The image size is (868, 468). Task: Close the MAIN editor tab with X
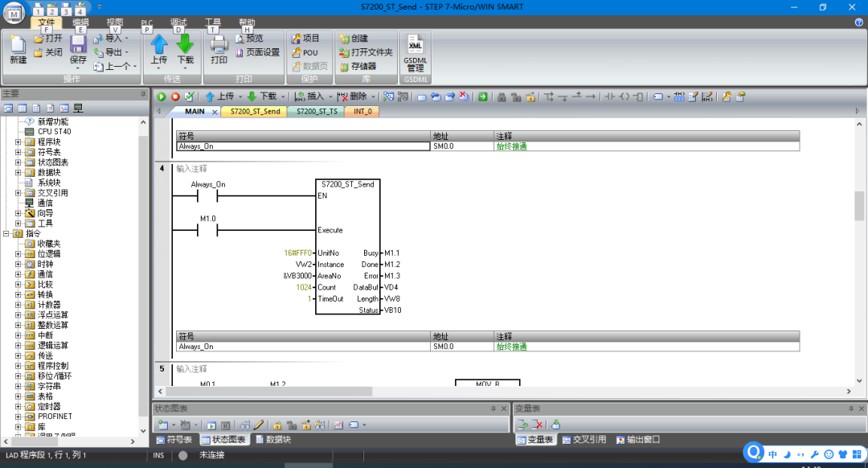point(215,111)
